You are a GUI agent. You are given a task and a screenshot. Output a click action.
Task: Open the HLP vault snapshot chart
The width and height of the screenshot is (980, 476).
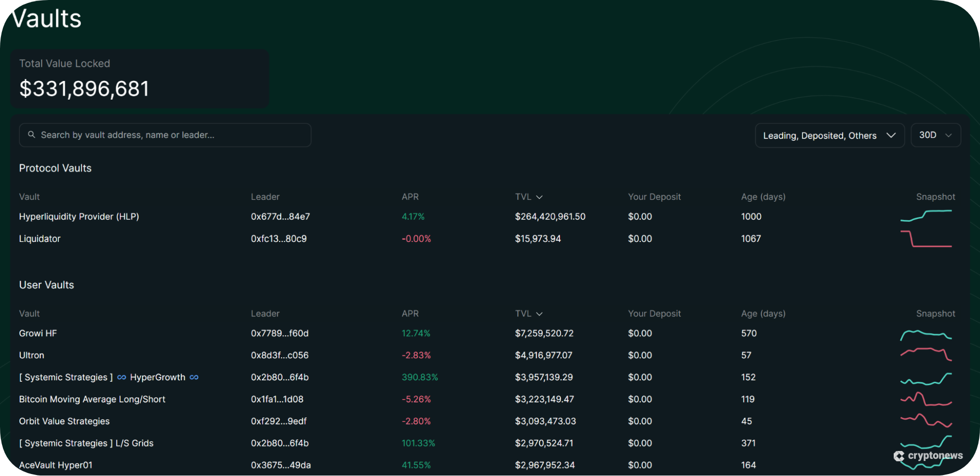coord(926,216)
